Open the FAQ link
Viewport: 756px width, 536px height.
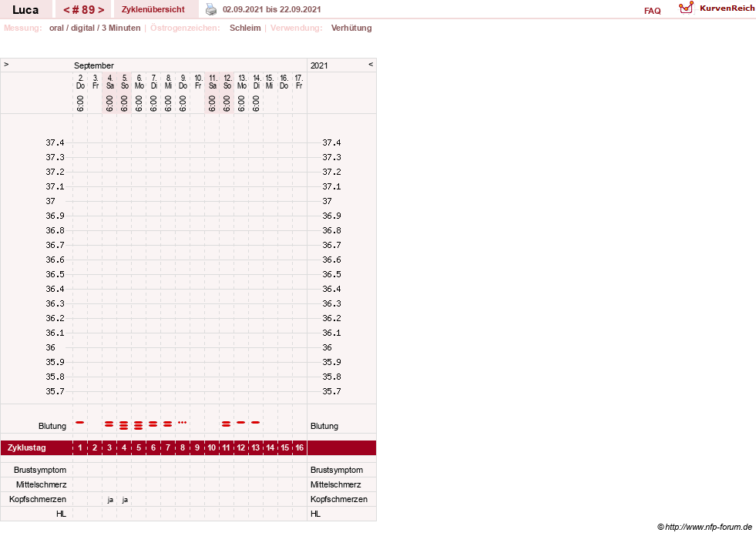(x=652, y=11)
